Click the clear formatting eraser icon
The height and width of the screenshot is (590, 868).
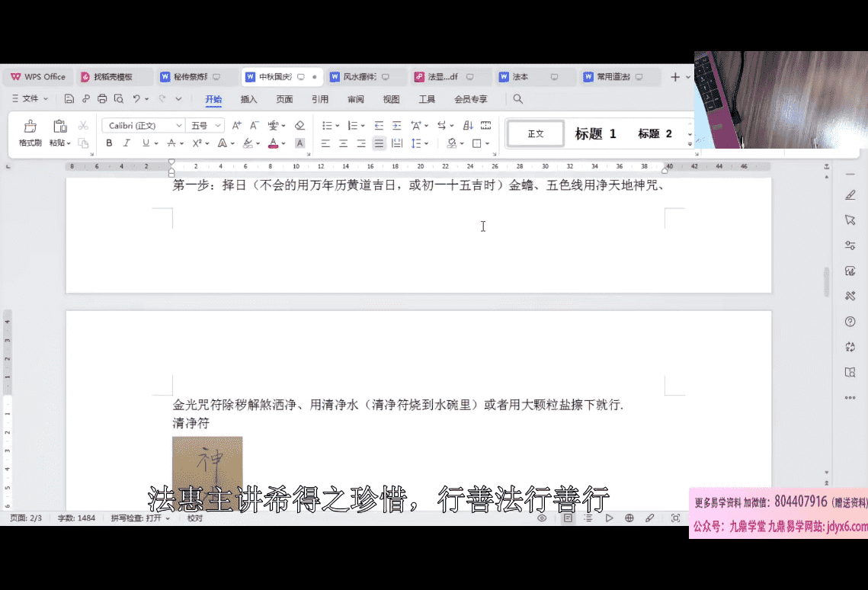(x=299, y=126)
